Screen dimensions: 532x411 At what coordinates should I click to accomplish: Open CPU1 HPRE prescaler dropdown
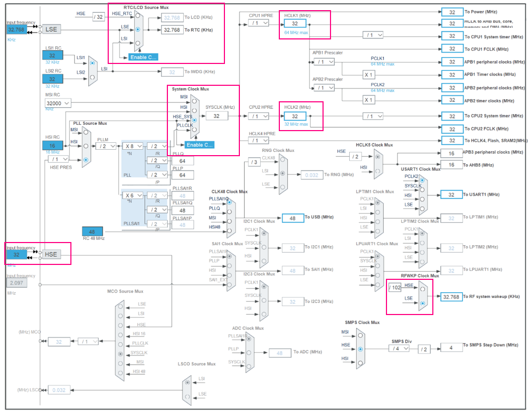(x=259, y=23)
